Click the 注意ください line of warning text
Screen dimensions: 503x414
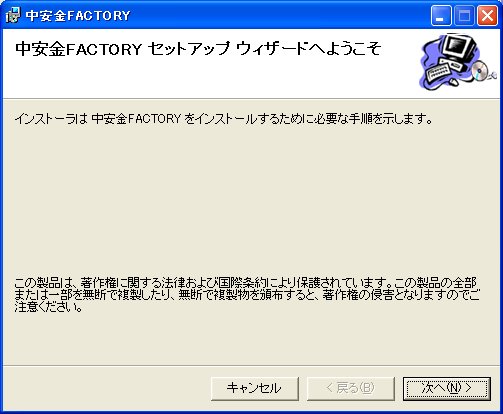click(x=48, y=307)
